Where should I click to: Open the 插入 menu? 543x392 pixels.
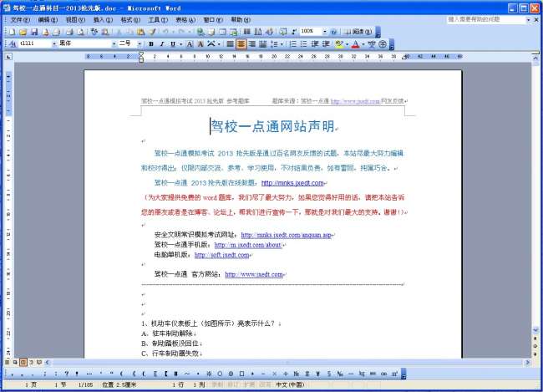point(103,20)
